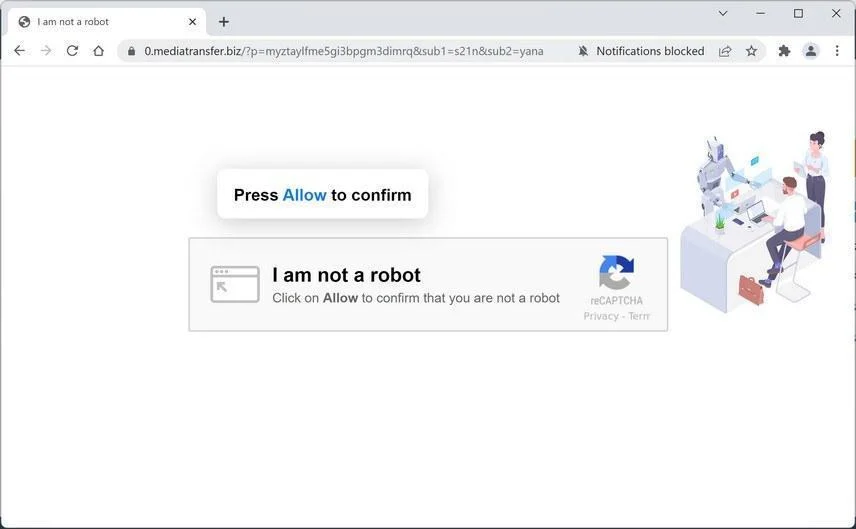
Task: Open the home page
Action: pyautogui.click(x=98, y=51)
